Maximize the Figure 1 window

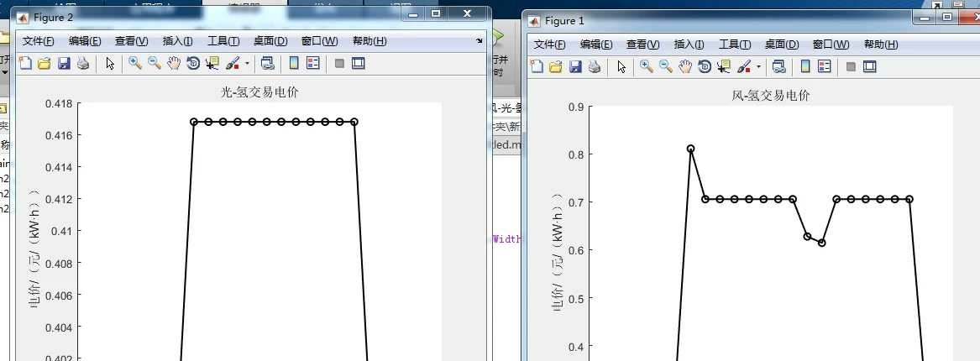947,18
